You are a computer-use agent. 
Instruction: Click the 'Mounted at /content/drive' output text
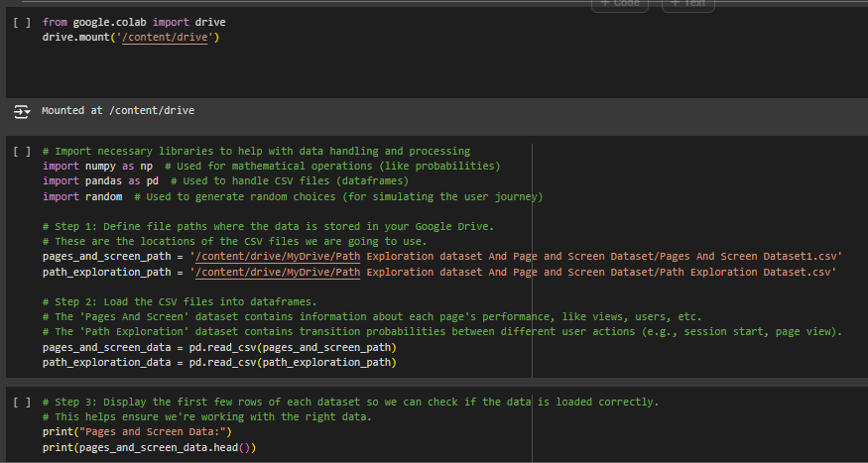[x=118, y=111]
